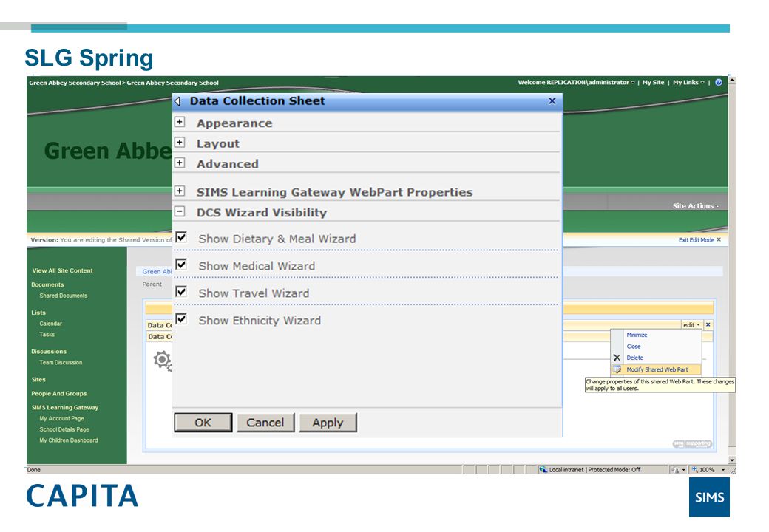769x532 pixels.
Task: Open School Details Page
Action: tap(64, 429)
